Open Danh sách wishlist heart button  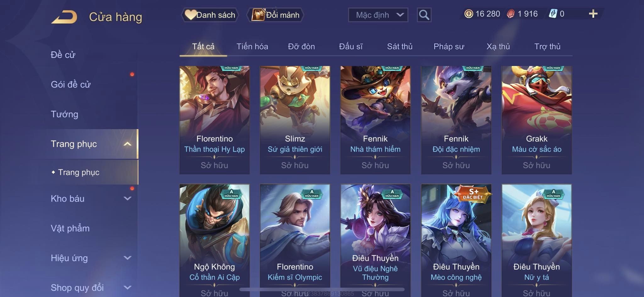[x=210, y=15]
